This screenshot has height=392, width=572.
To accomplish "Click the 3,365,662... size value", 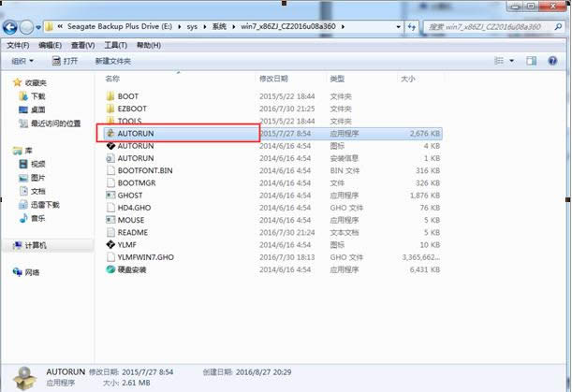I will point(421,257).
